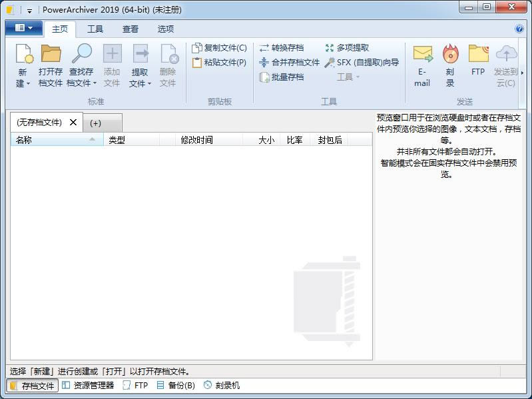
Task: Click the status bar hint text
Action: tap(100, 372)
